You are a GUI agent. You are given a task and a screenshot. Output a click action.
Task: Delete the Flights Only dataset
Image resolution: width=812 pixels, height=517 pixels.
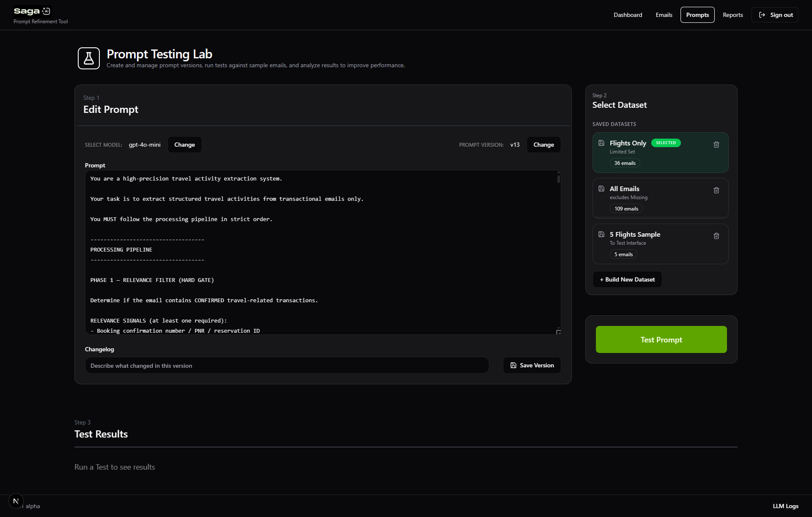[716, 145]
